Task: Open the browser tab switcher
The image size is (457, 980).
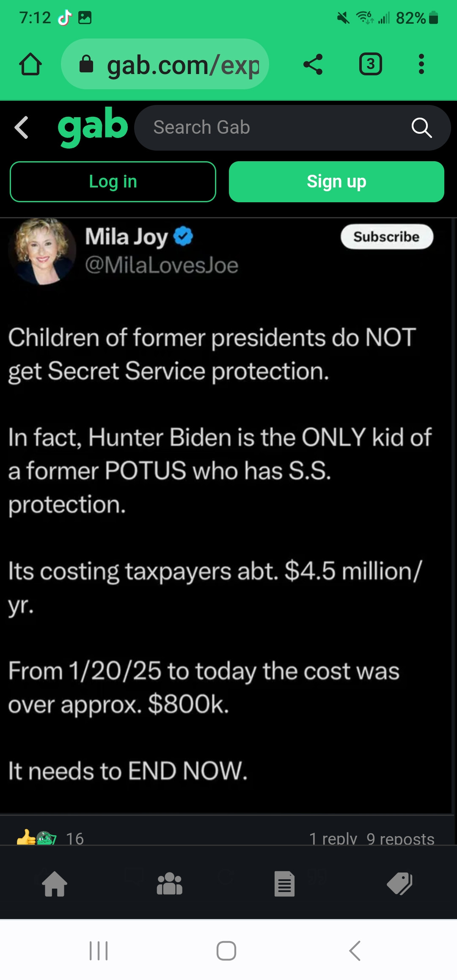Action: [371, 64]
